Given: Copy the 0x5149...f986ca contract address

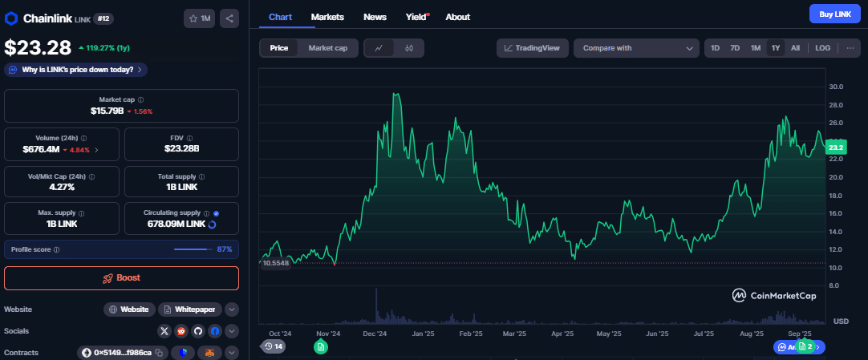Looking at the screenshot, I should (158, 353).
